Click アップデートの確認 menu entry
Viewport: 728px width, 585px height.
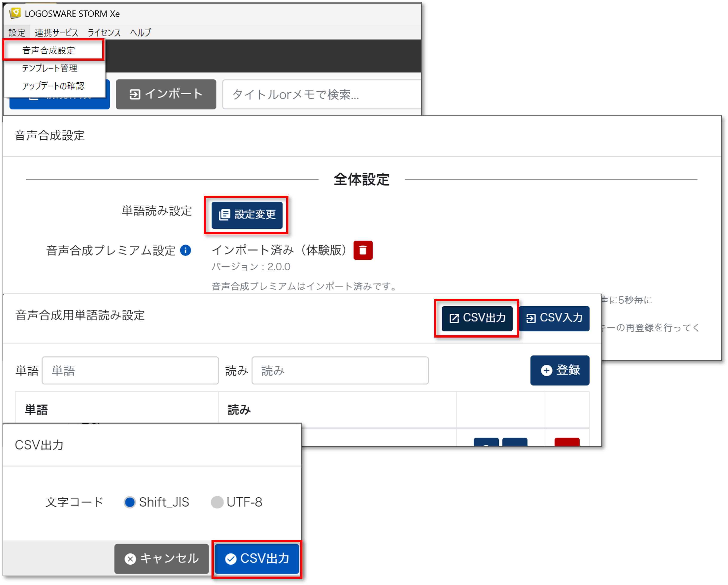[x=53, y=86]
